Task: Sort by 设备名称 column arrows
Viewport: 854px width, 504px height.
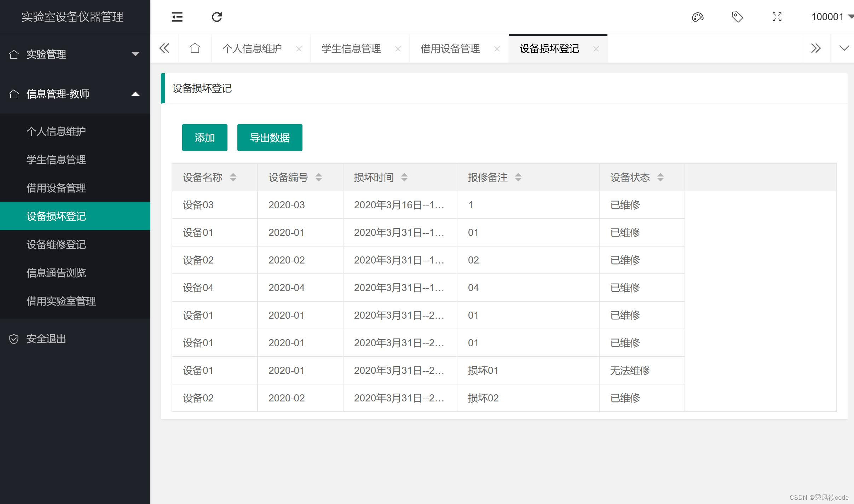Action: (233, 177)
